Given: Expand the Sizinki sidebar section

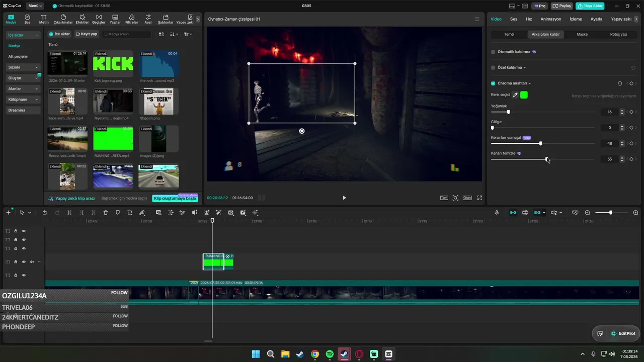Looking at the screenshot, I should [x=23, y=67].
